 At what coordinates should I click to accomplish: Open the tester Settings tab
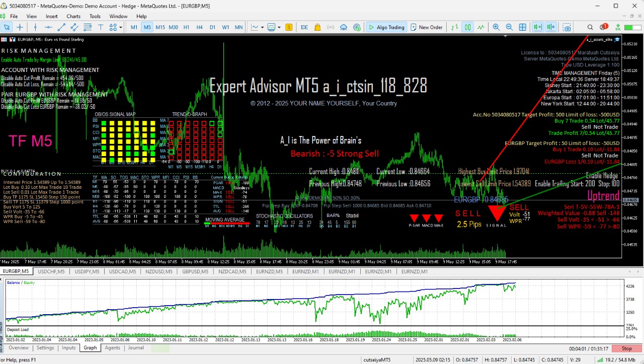pyautogui.click(x=45, y=348)
